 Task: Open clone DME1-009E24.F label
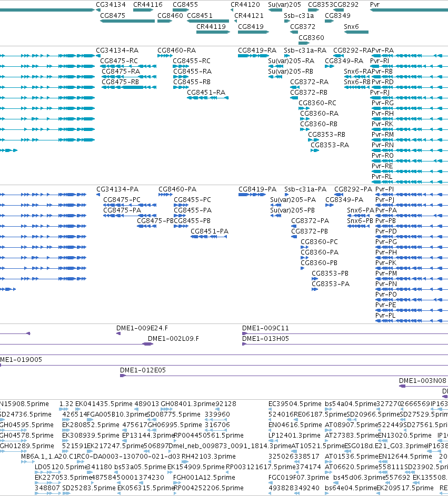(x=142, y=328)
